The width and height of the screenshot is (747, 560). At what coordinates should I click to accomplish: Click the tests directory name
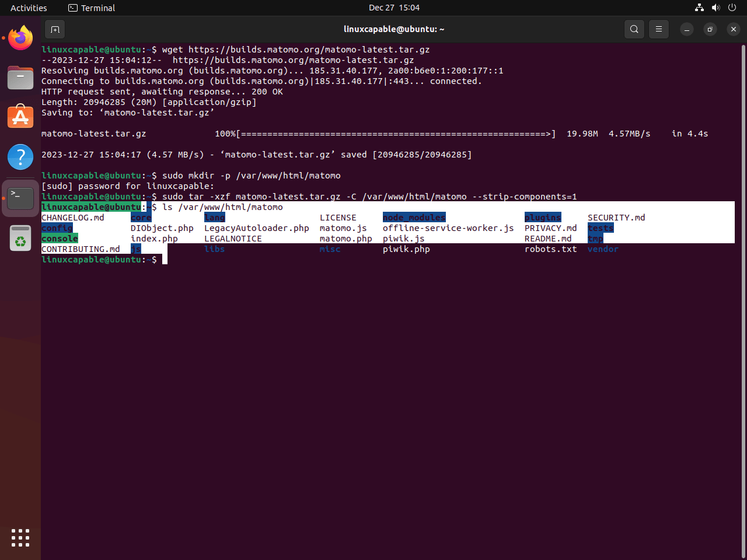601,228
